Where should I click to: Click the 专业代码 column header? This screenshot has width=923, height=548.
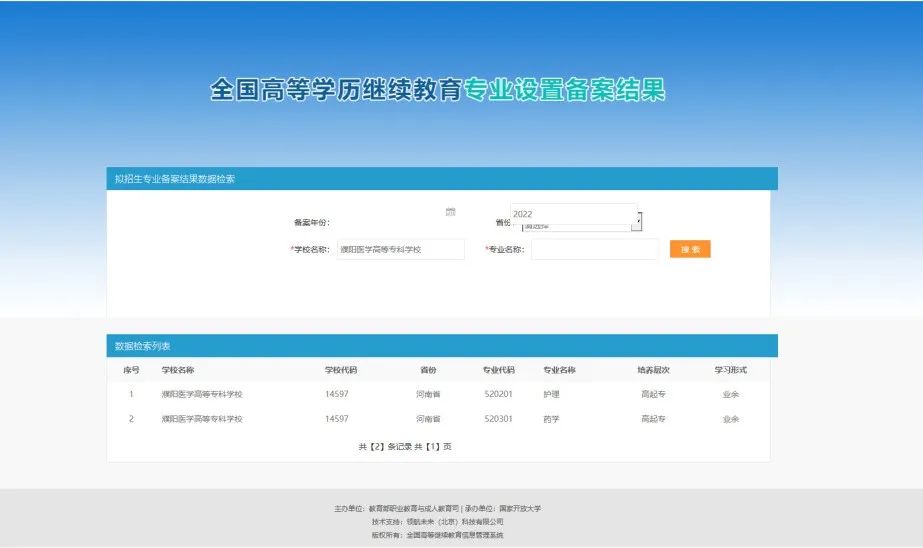[x=499, y=370]
